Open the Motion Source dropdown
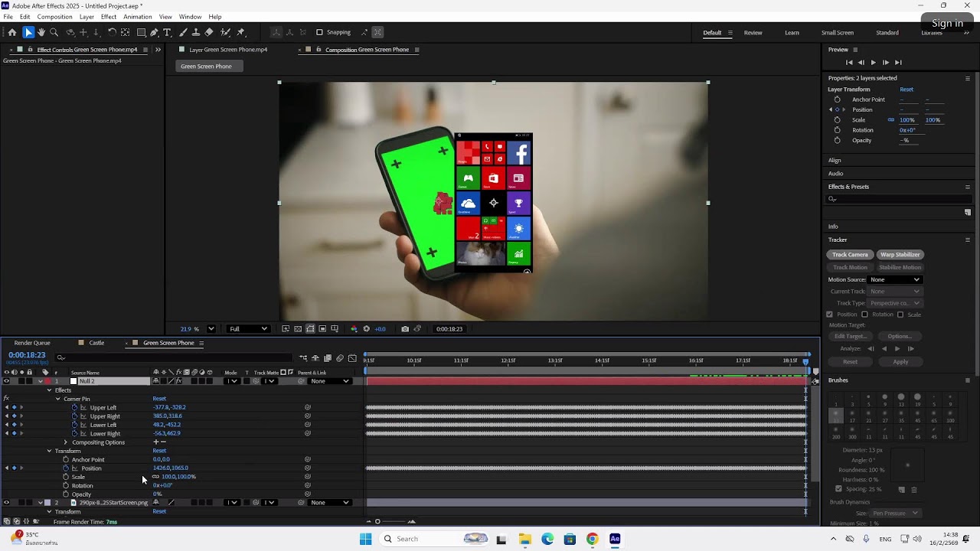The width and height of the screenshot is (980, 551). pyautogui.click(x=895, y=279)
